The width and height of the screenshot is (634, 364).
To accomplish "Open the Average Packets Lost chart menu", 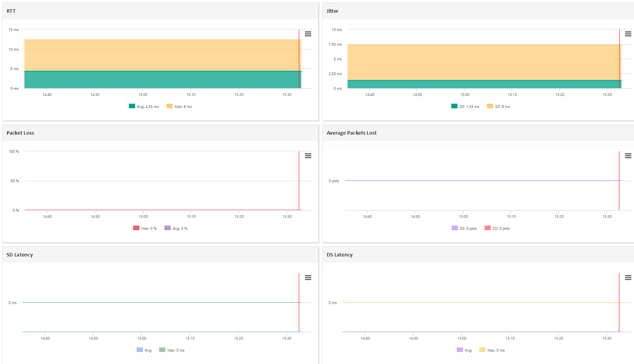I will pos(628,156).
